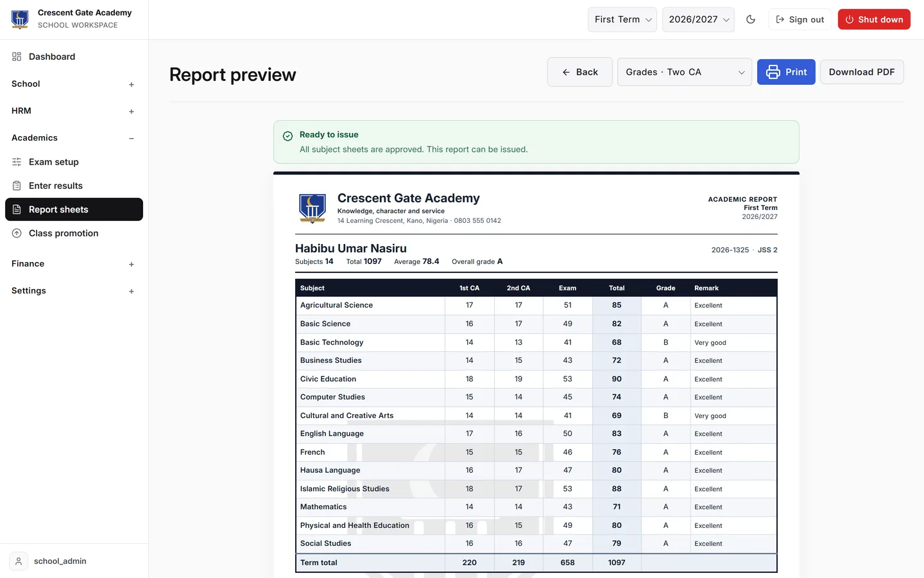This screenshot has width=924, height=578.
Task: Expand the HRM menu section
Action: [x=74, y=111]
